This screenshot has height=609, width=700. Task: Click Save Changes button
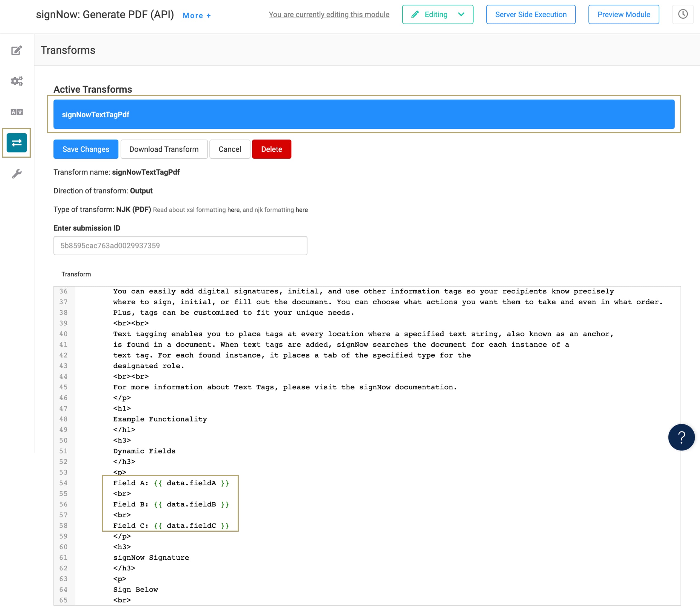(86, 149)
